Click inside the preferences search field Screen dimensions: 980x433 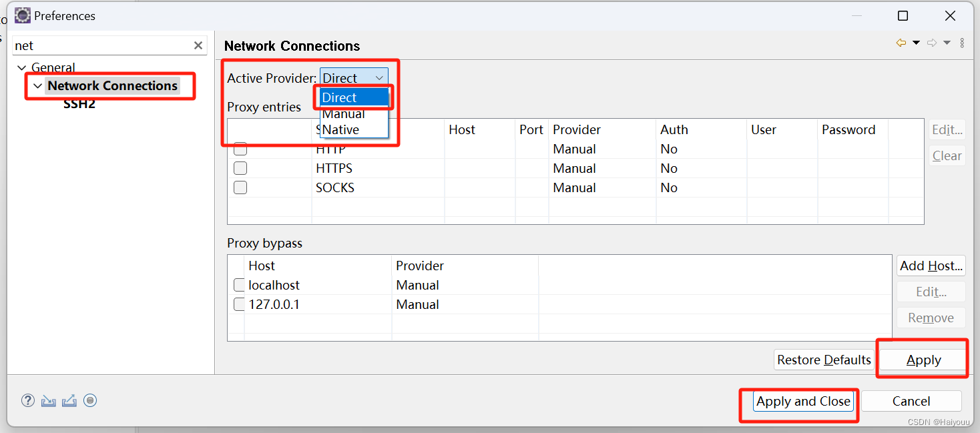tap(100, 45)
